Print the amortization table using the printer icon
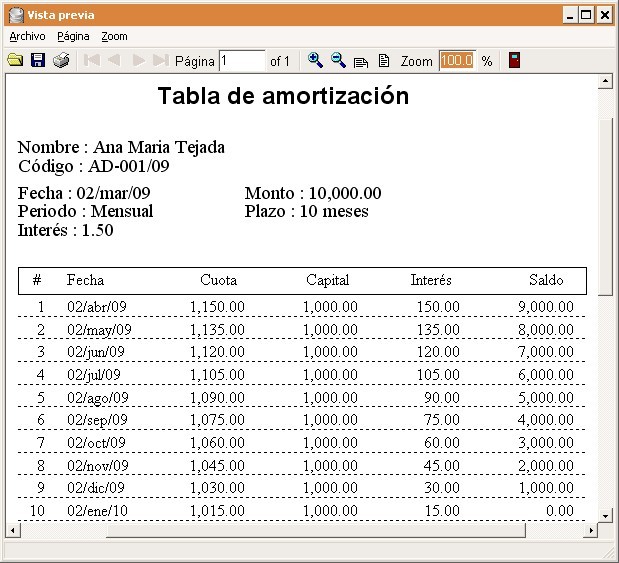Image resolution: width=619 pixels, height=563 pixels. [61, 60]
